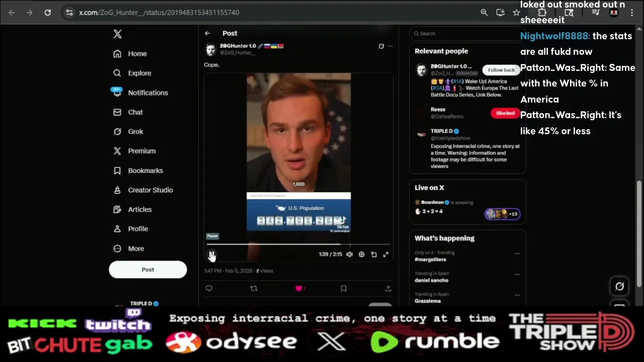Image resolution: width=644 pixels, height=362 pixels.
Task: Click the @ZoG_Hunter__ handle on post
Action: click(237, 53)
